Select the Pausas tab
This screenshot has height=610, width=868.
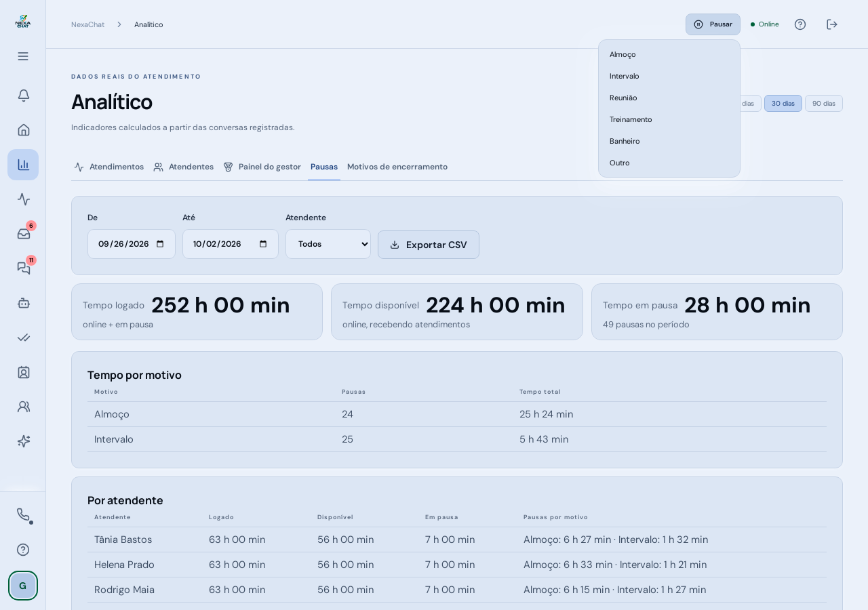(x=324, y=167)
